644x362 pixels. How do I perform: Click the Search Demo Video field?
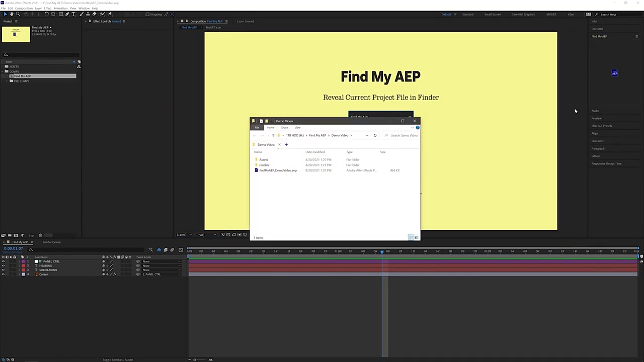[x=401, y=135]
